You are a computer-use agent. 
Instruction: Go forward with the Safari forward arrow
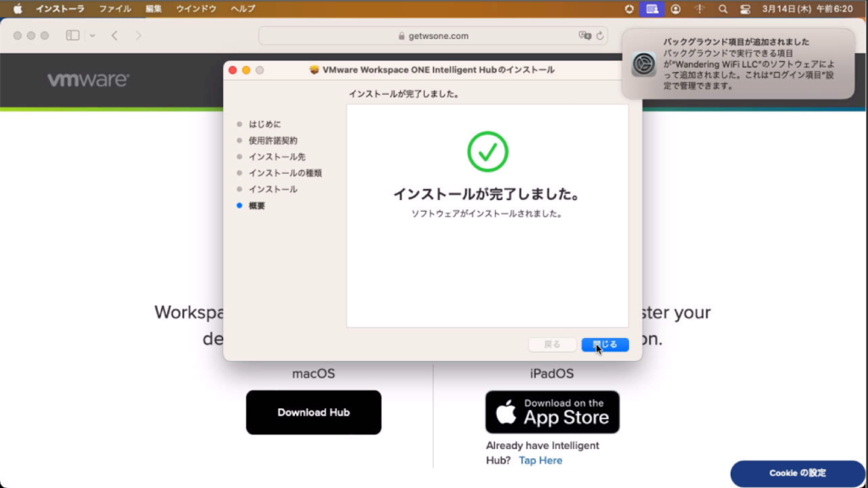pyautogui.click(x=138, y=36)
